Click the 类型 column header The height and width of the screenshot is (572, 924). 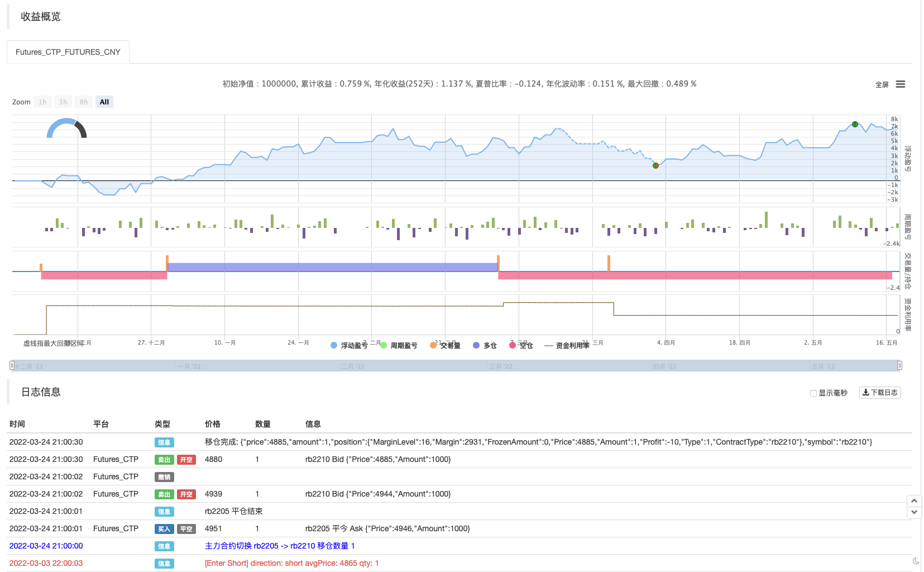[x=162, y=424]
